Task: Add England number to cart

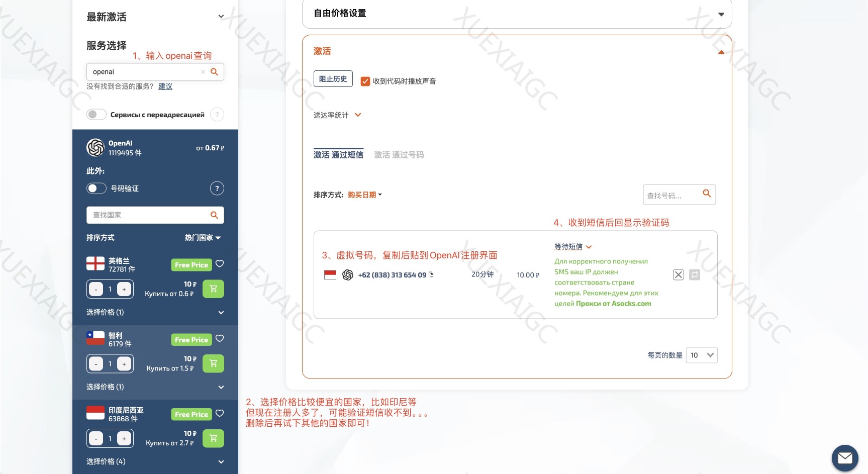Action: [x=213, y=289]
